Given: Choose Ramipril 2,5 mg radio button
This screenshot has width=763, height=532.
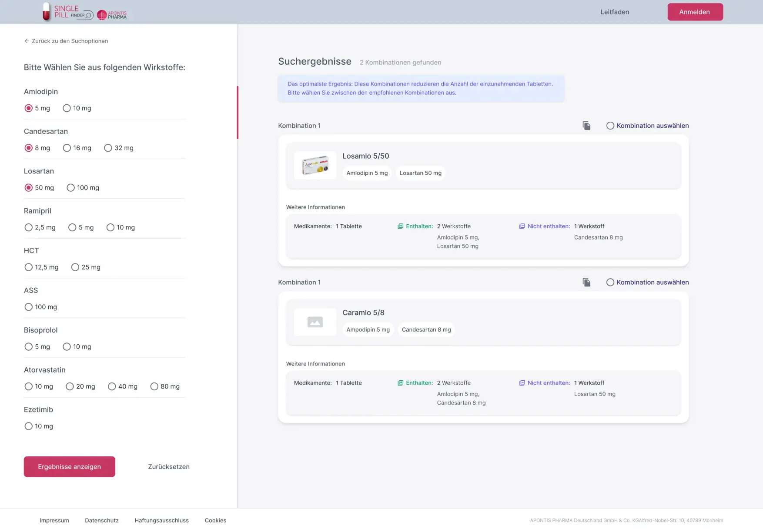Looking at the screenshot, I should (x=29, y=228).
